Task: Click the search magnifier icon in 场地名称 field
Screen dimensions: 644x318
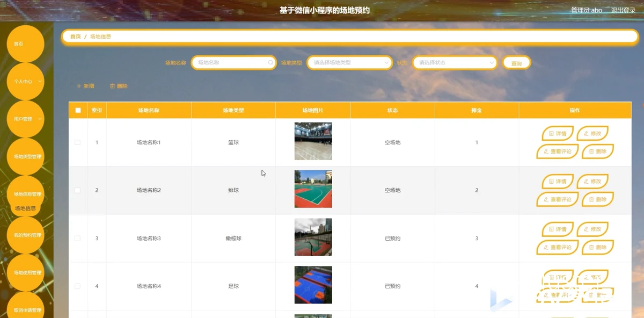Action: 270,62
